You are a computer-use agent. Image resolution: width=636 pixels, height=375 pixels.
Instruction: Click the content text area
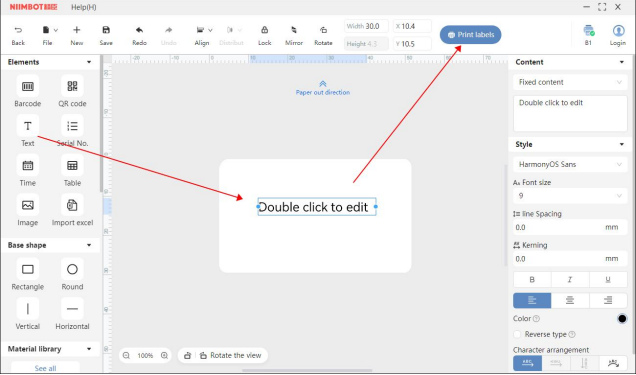point(570,114)
